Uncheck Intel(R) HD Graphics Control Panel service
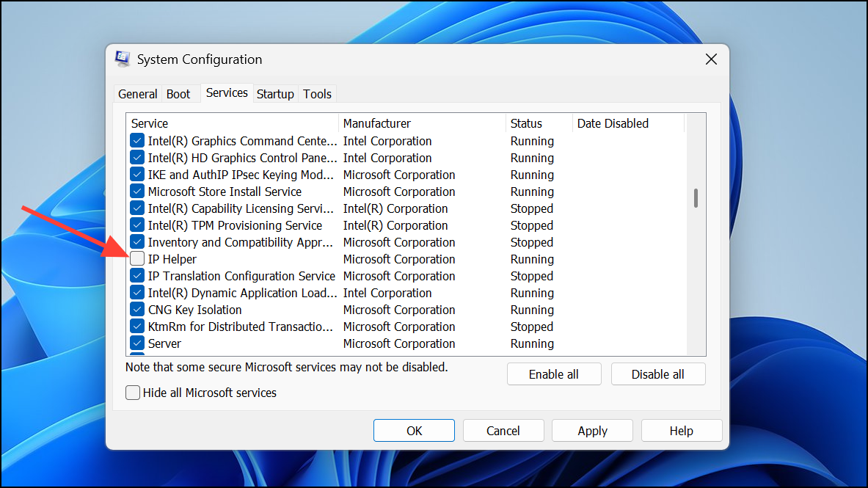Screen dimensions: 868x488 tap(137, 158)
